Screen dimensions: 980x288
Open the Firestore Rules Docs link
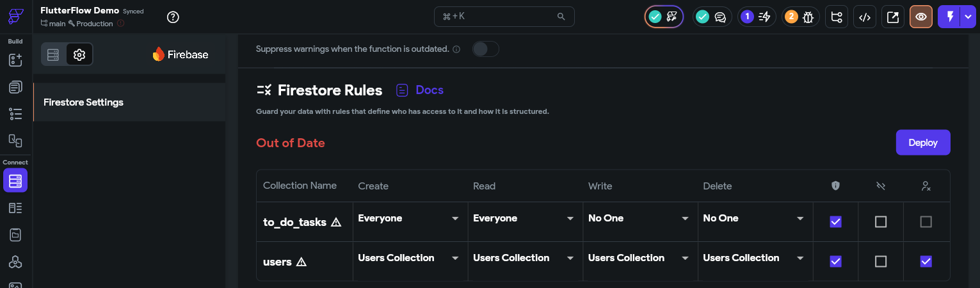pos(420,90)
